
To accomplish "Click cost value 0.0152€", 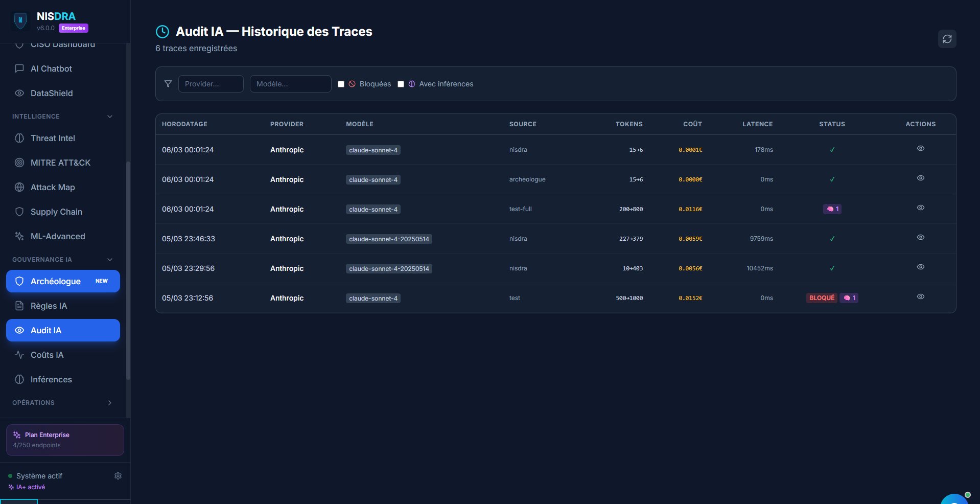I will click(x=690, y=298).
